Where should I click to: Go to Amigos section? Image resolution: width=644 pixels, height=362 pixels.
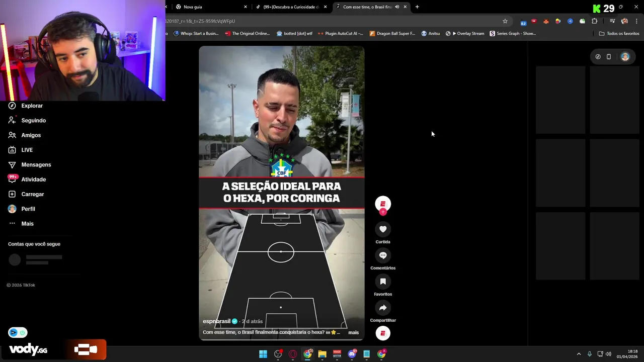click(25, 135)
